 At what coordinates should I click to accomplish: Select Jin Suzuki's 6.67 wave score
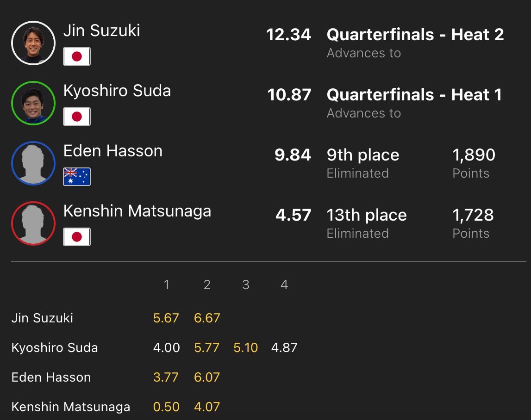(207, 318)
